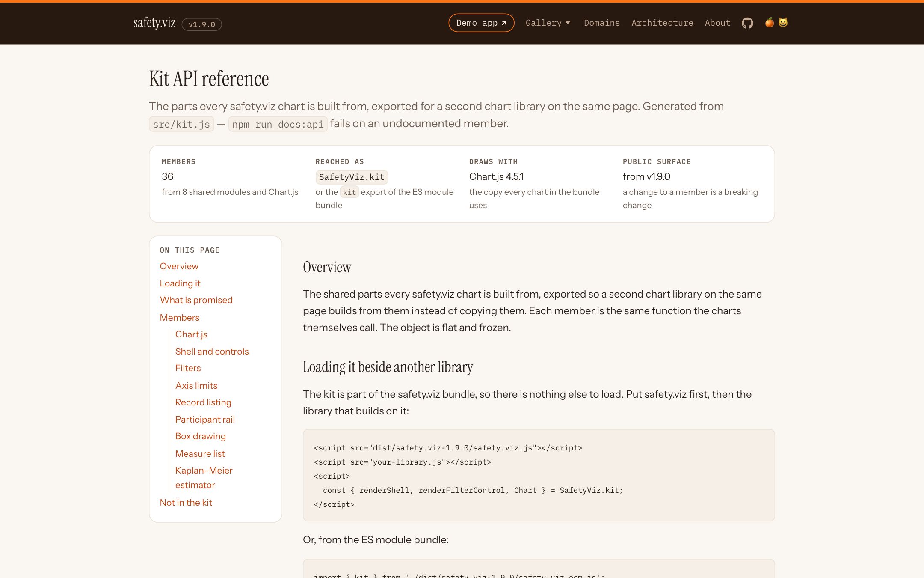Select the Shell and controls sub-link
Image resolution: width=924 pixels, height=578 pixels.
click(x=212, y=352)
